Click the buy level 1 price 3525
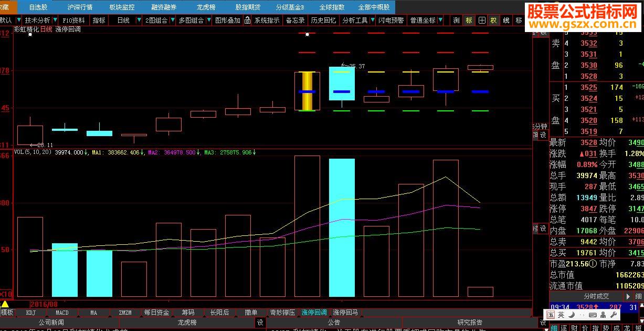 (x=589, y=87)
